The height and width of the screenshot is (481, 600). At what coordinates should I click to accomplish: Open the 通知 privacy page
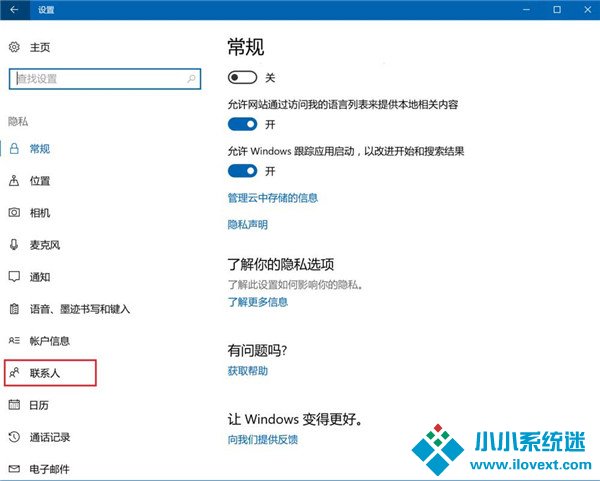point(40,277)
